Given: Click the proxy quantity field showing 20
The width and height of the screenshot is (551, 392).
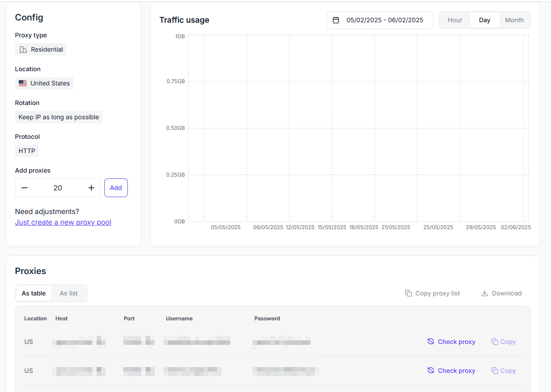Looking at the screenshot, I should (58, 188).
